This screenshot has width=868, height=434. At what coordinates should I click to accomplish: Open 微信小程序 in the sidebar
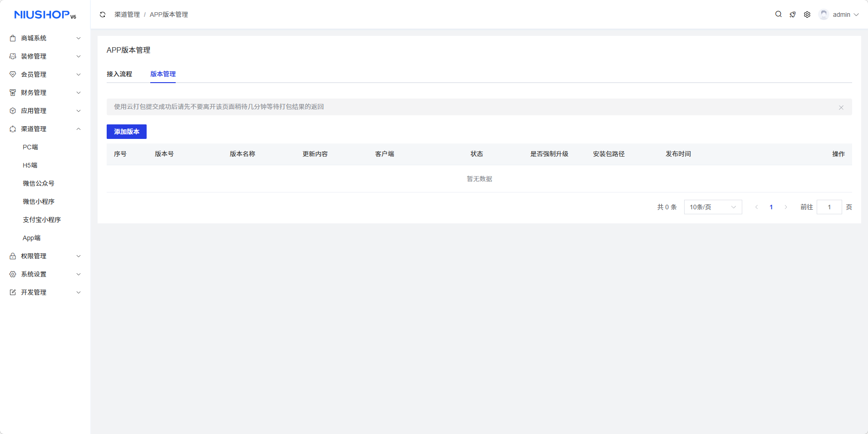click(39, 202)
